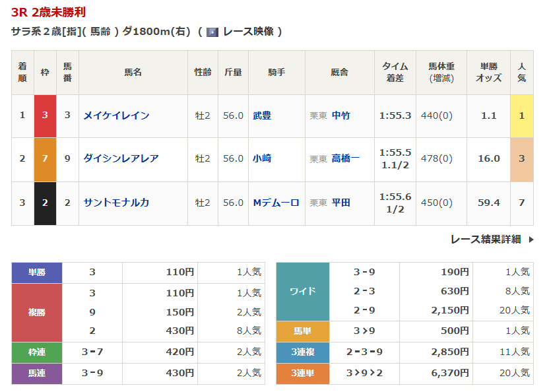Click the ワイド payout label
Viewport: 547px width, 392px height.
tap(302, 291)
